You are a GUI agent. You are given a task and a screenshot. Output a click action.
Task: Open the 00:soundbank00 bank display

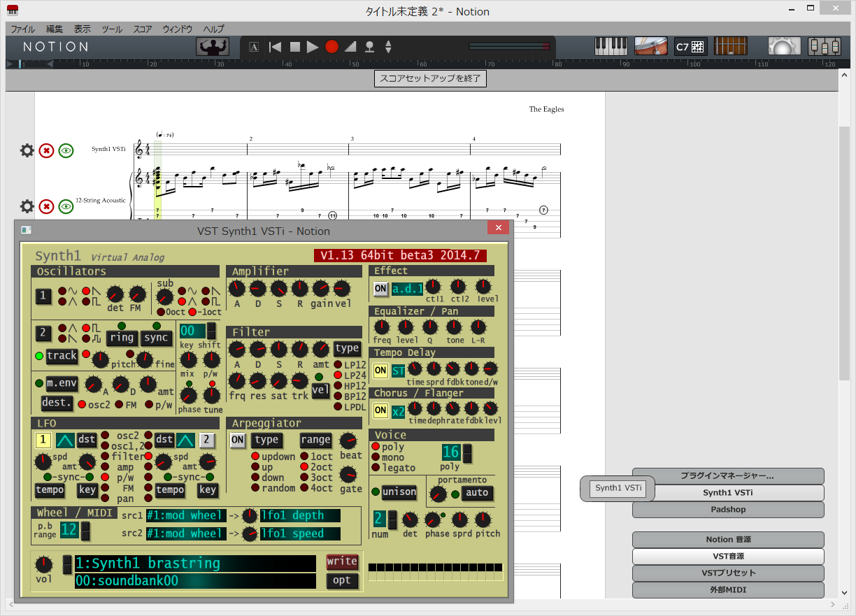pos(195,581)
